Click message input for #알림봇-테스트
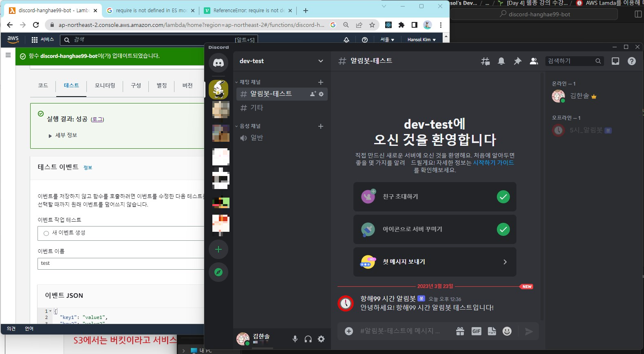644x354 pixels. coord(400,331)
